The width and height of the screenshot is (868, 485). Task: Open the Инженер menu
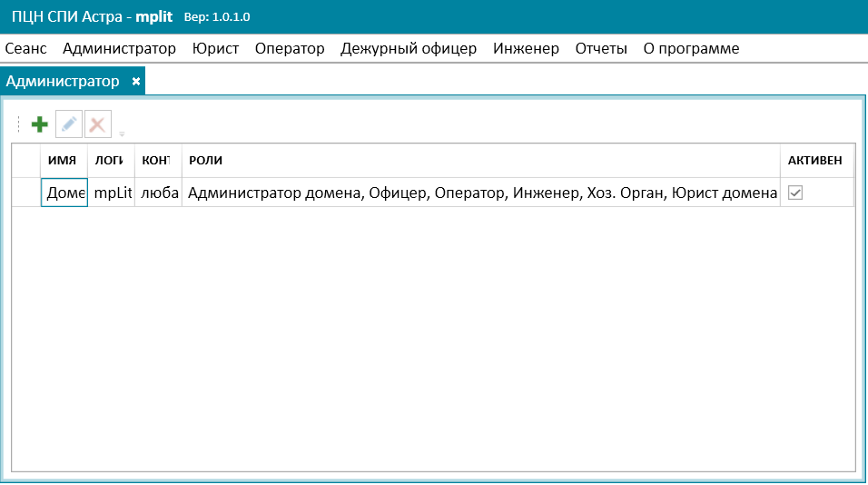(526, 49)
